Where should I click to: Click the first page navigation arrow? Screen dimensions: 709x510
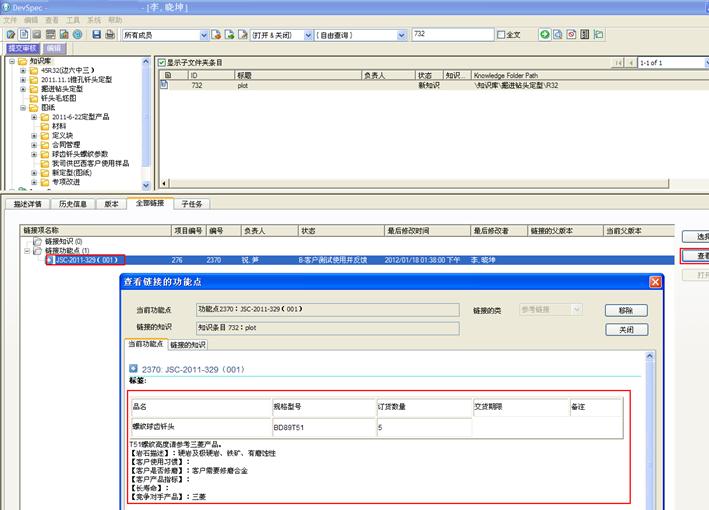coord(619,63)
